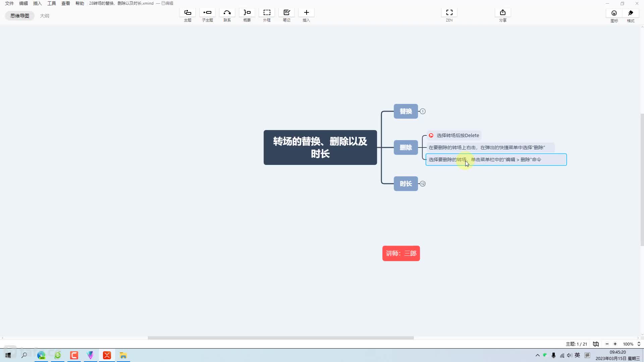The image size is (644, 362).
Task: Switch to 大纲 outline view
Action: [x=45, y=16]
